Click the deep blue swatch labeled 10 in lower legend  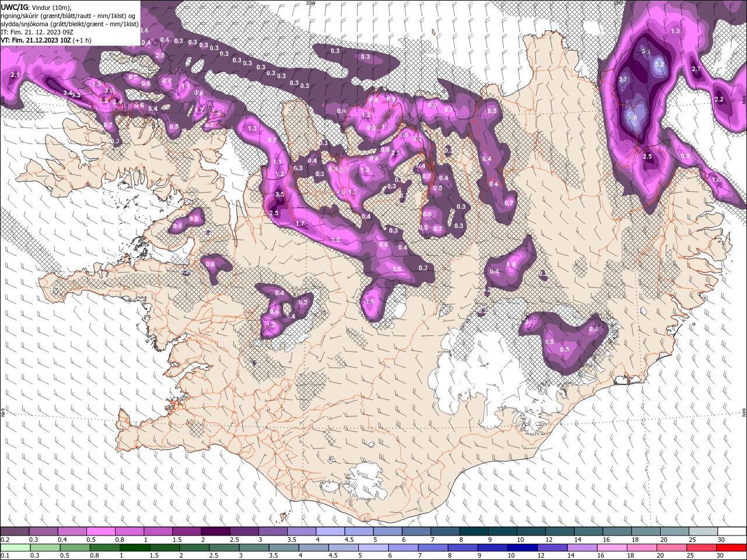(522, 548)
